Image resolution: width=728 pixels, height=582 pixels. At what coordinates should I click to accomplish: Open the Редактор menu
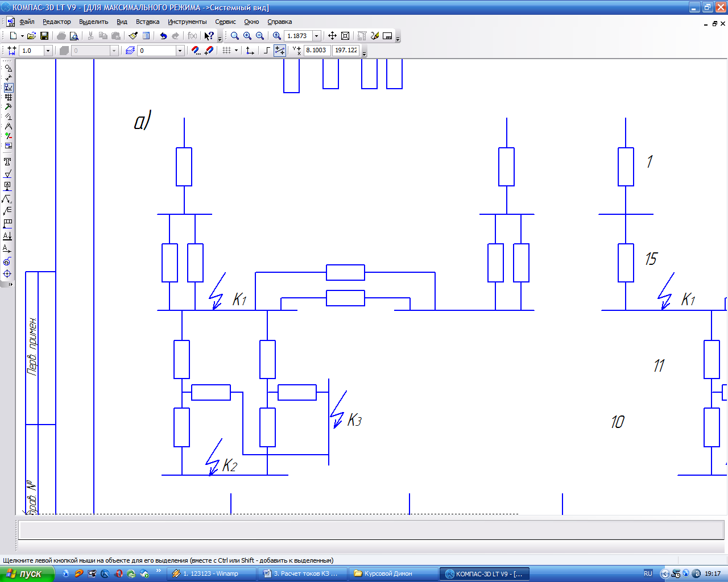tap(57, 22)
